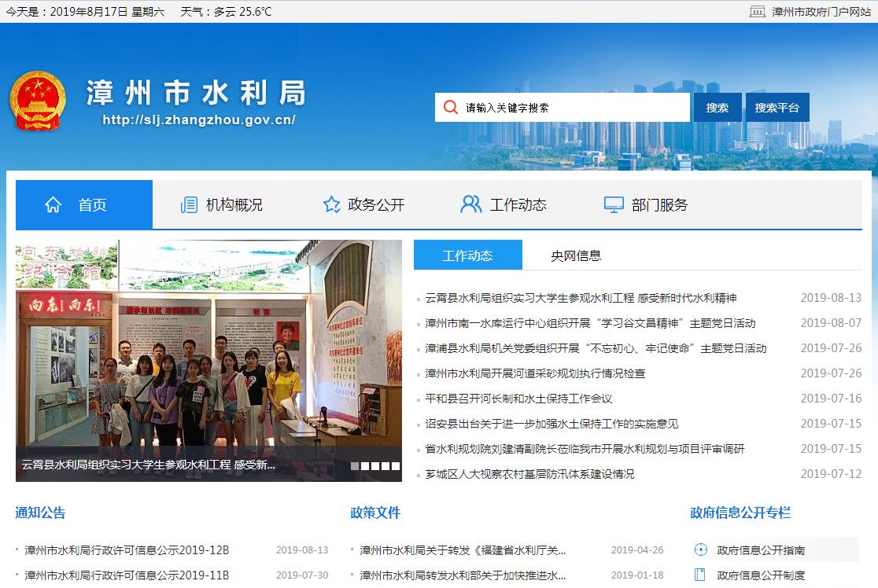
Task: Click the national emblem logo
Action: coord(38,101)
